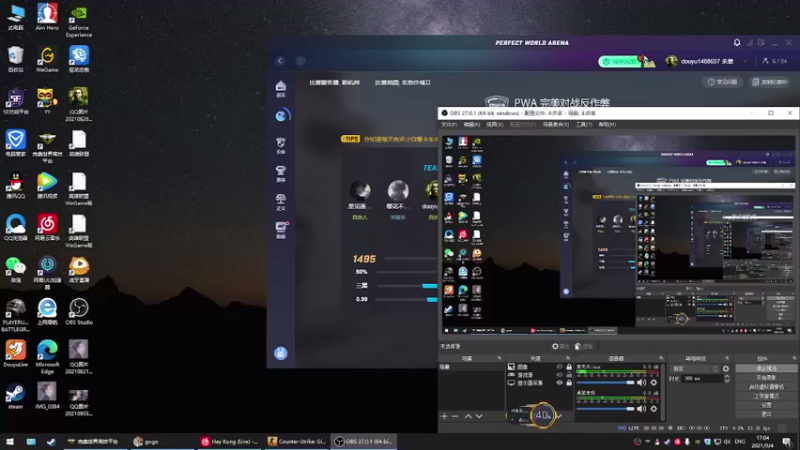
Task: Toggle visibility of the Display Capture source
Action: coord(560,383)
